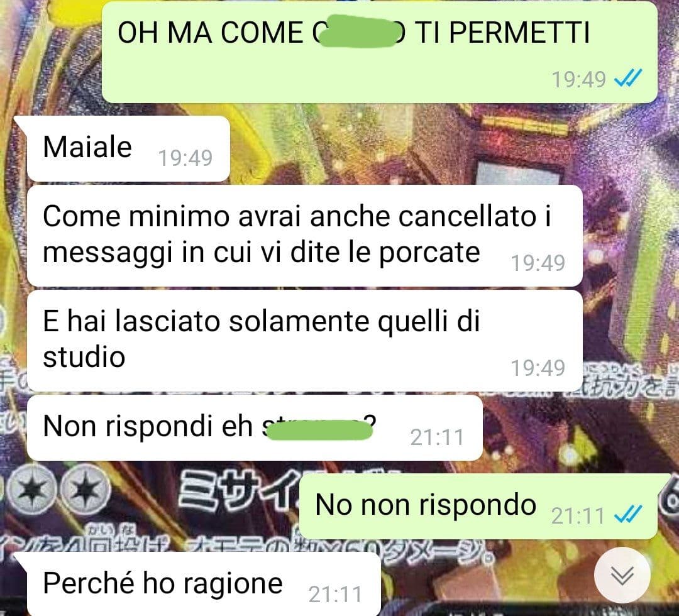This screenshot has width=679, height=616.
Task: Click the 21:11 timestamp on "Non rispondi eh"
Action: click(437, 437)
